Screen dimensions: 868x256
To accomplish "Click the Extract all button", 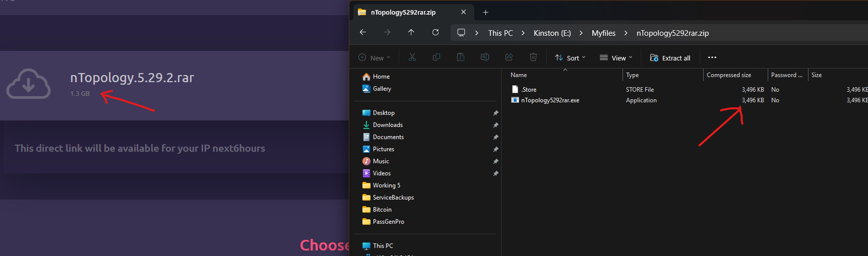I will point(670,58).
